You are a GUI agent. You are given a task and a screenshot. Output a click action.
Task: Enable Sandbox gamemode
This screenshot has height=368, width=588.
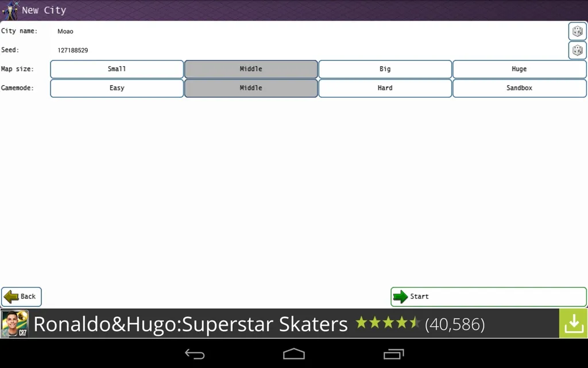[x=519, y=88]
